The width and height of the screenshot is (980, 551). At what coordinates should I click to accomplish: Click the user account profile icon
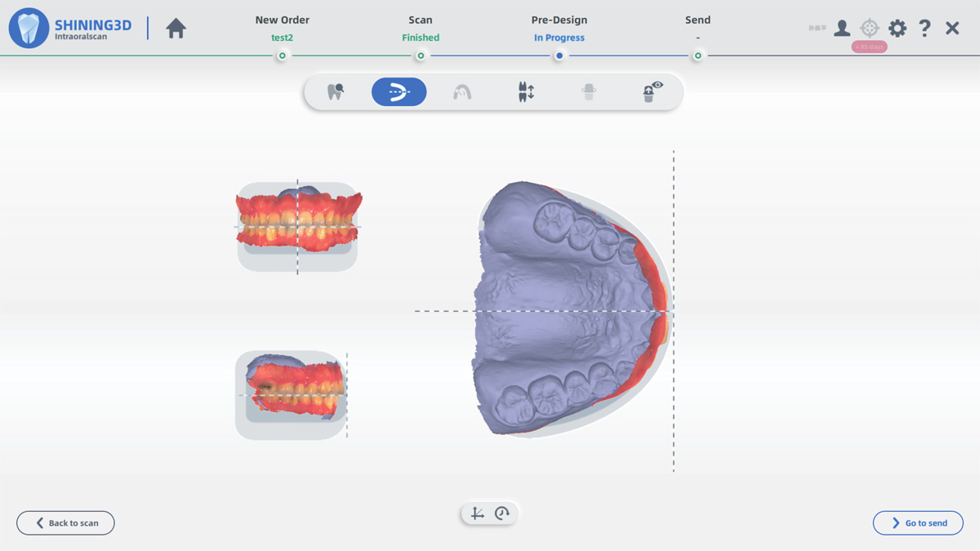click(842, 29)
